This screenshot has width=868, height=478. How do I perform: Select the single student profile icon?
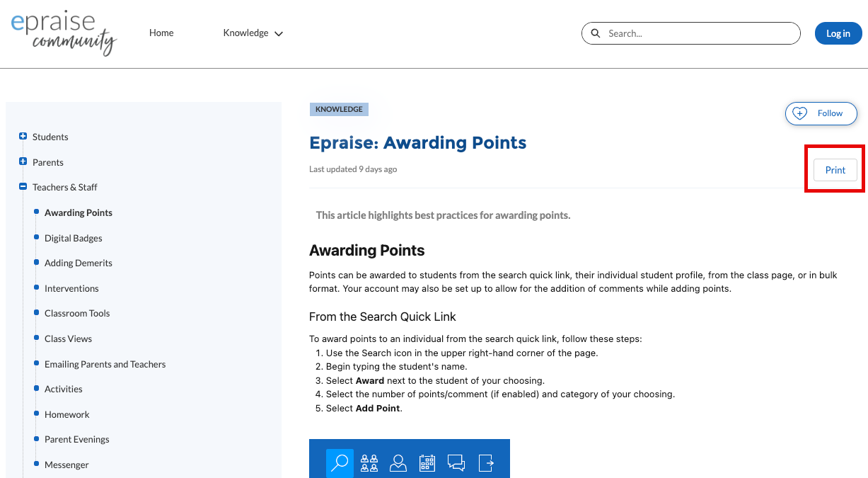coord(398,462)
